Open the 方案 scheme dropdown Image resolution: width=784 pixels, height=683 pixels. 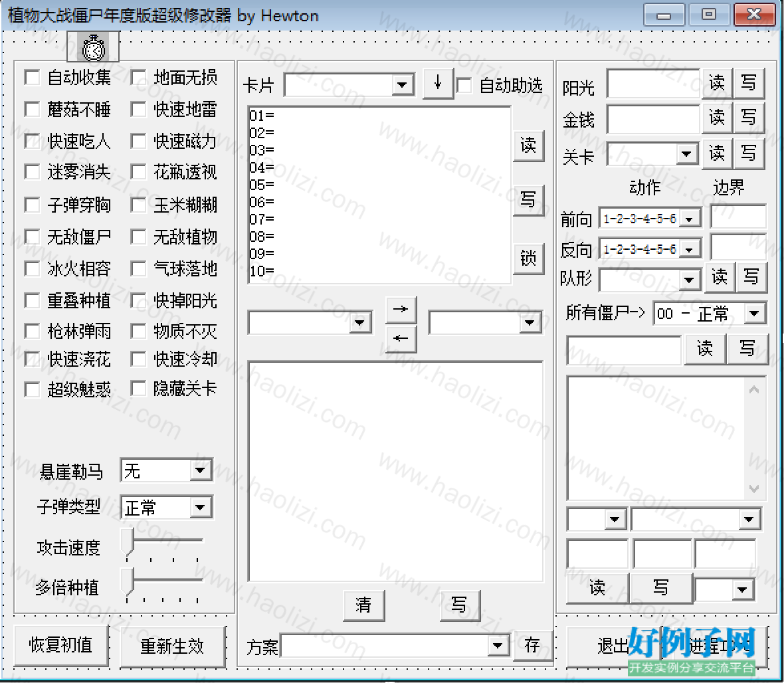[x=498, y=645]
